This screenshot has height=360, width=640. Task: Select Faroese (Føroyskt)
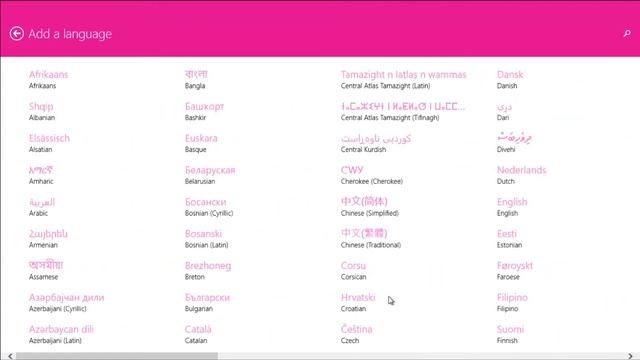pos(515,271)
